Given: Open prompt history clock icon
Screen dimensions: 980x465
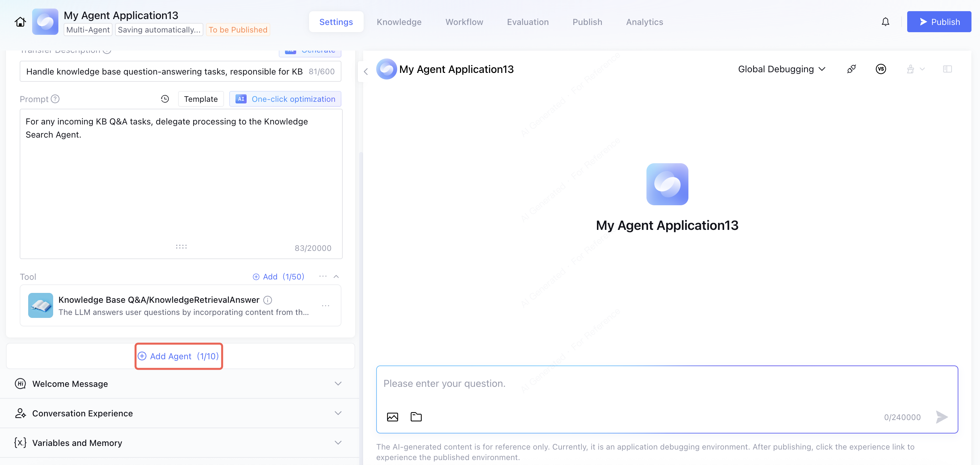Looking at the screenshot, I should tap(165, 99).
